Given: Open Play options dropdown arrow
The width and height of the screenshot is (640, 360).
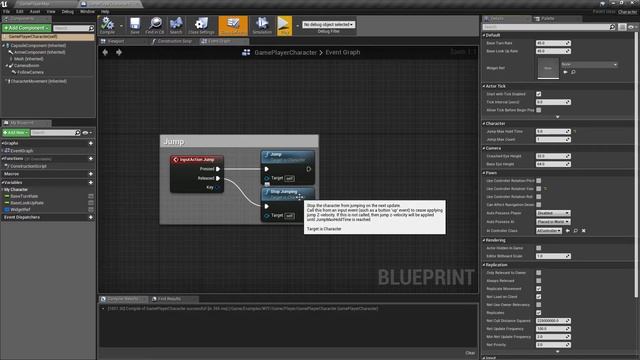Looking at the screenshot, I should click(x=297, y=26).
